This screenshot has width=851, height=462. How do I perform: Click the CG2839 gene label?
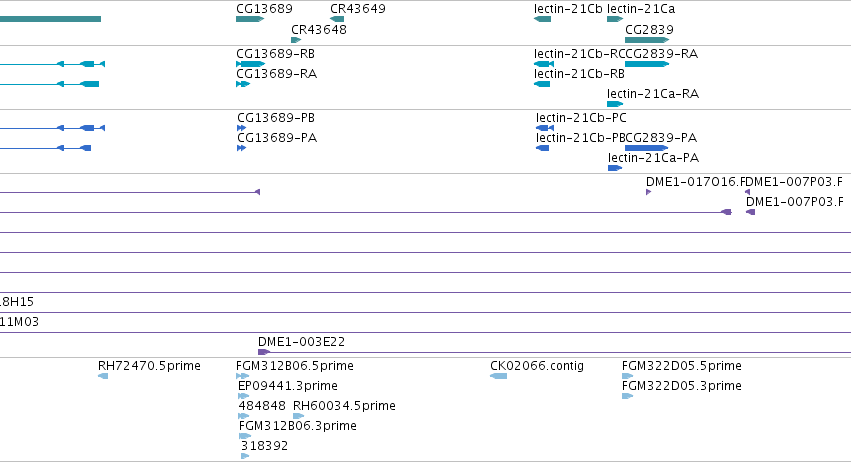pyautogui.click(x=649, y=29)
